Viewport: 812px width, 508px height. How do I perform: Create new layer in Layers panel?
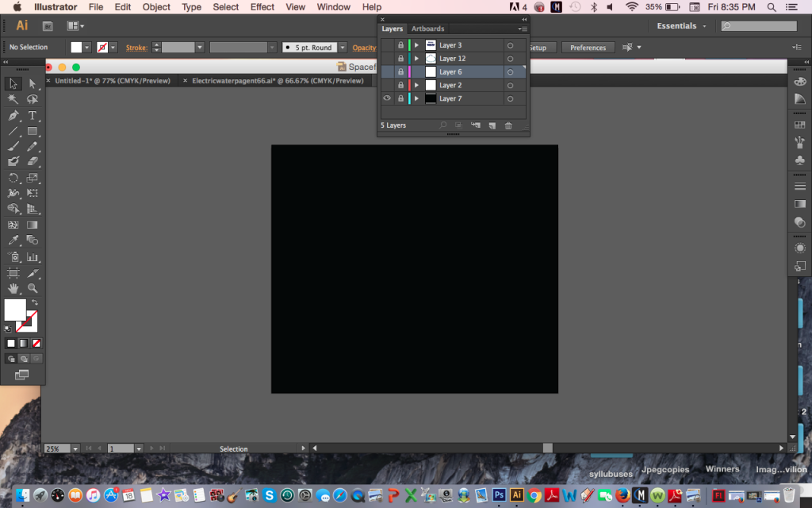(492, 125)
